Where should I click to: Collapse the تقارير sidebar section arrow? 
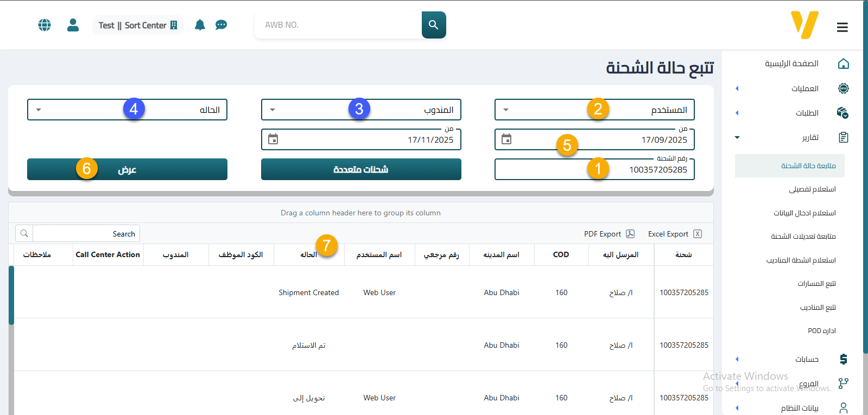(737, 137)
